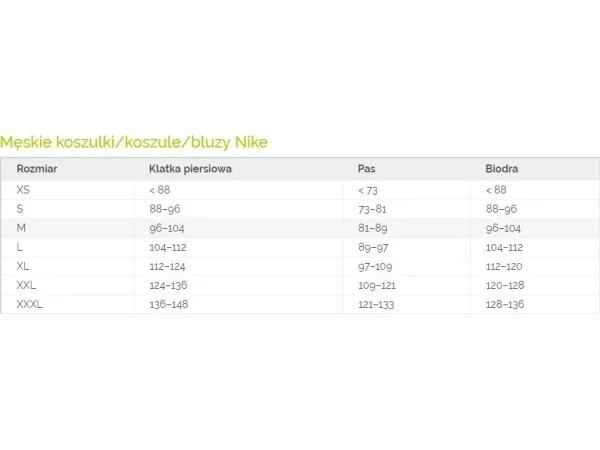Click the Biodra column header

(x=501, y=169)
